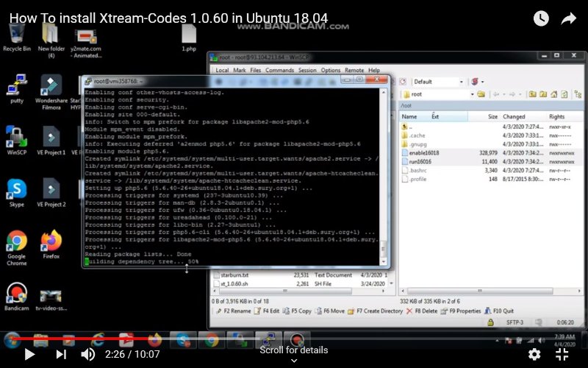Skip to the next video
This screenshot has height=368, width=588.
pos(61,354)
